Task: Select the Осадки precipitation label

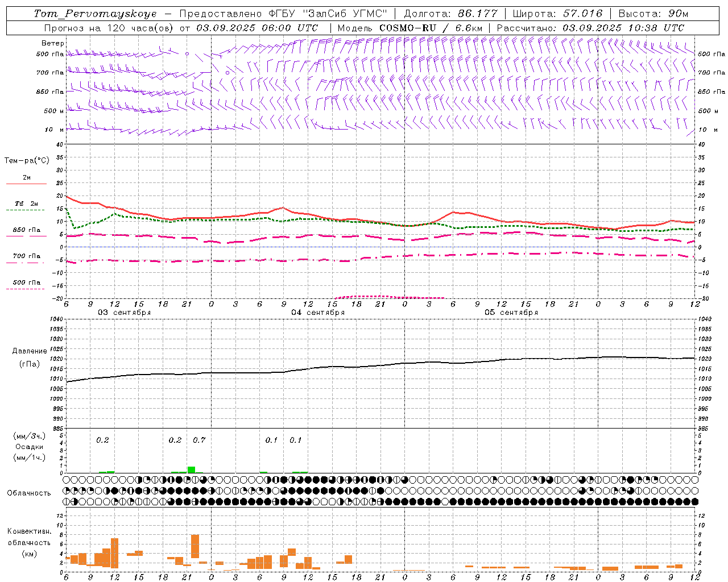Action: coord(30,447)
